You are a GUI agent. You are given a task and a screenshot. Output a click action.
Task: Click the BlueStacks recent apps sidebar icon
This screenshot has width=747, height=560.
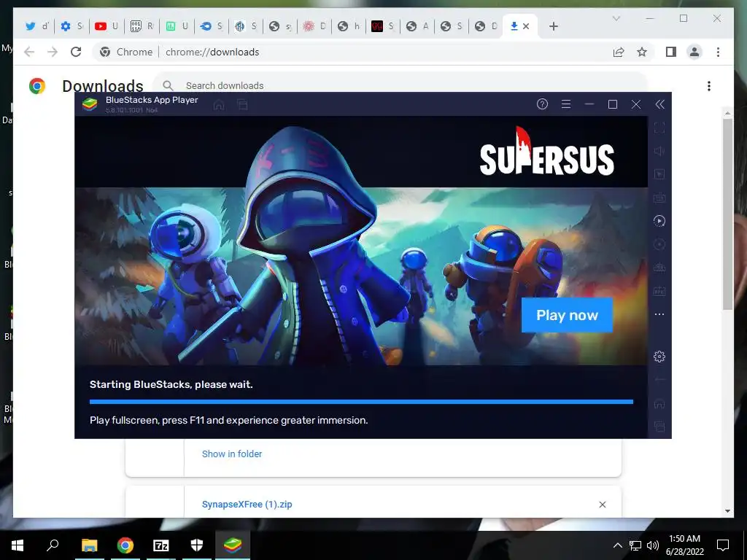[659, 426]
